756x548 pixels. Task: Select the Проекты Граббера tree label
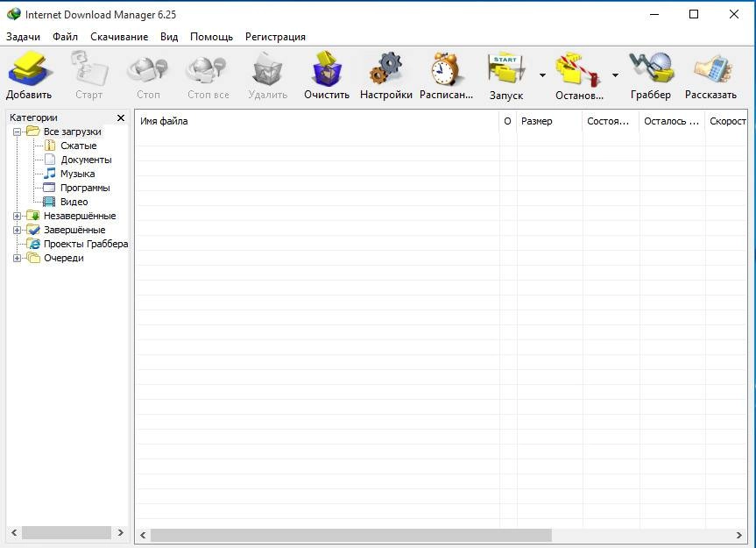point(86,244)
